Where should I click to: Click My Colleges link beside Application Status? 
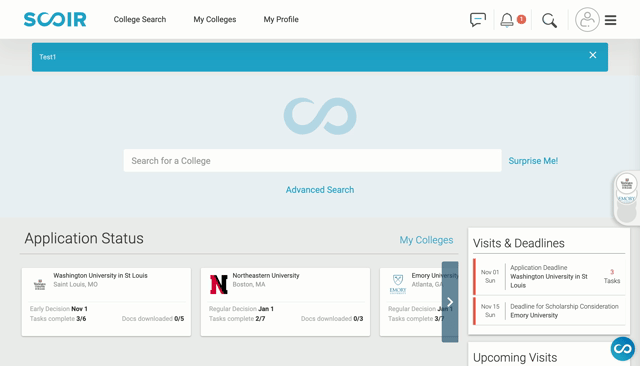[426, 240]
